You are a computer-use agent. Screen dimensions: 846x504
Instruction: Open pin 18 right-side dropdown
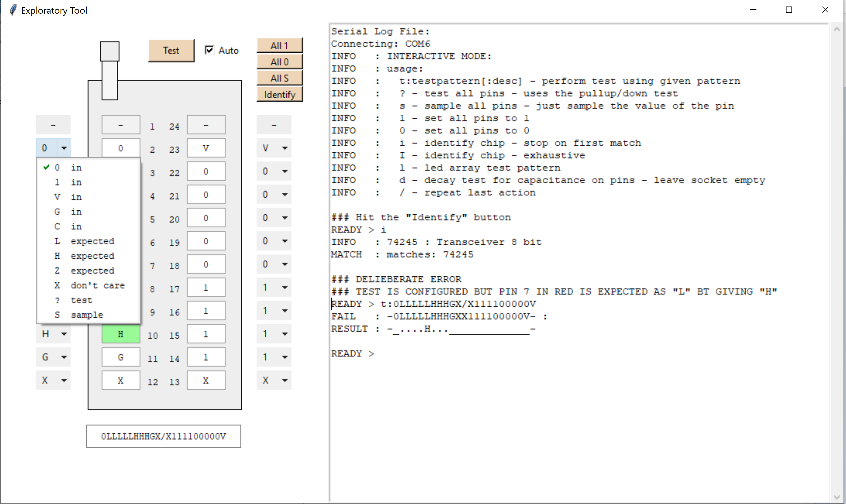[274, 264]
